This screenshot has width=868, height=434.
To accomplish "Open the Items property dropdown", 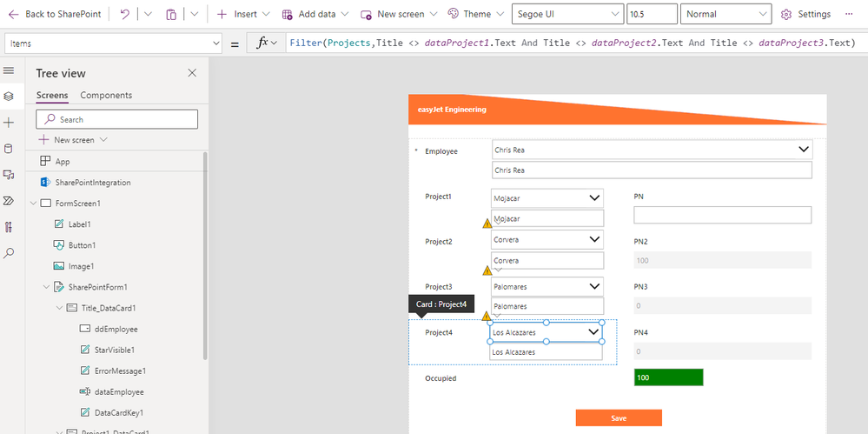I will point(113,43).
